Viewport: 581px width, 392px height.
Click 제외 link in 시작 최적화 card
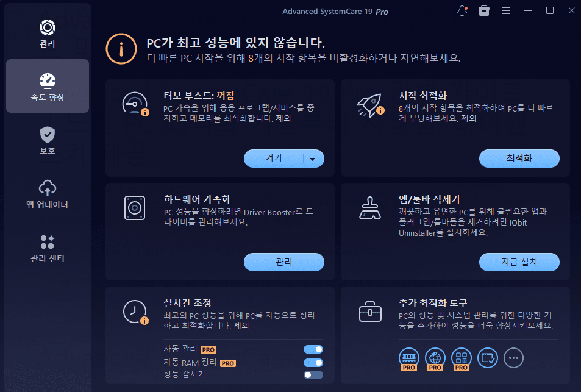pyautogui.click(x=469, y=118)
